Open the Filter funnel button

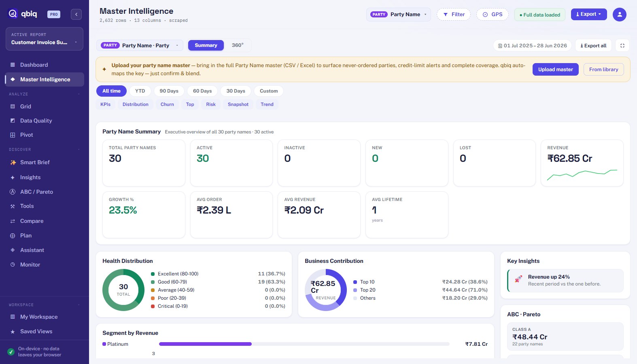pyautogui.click(x=454, y=15)
